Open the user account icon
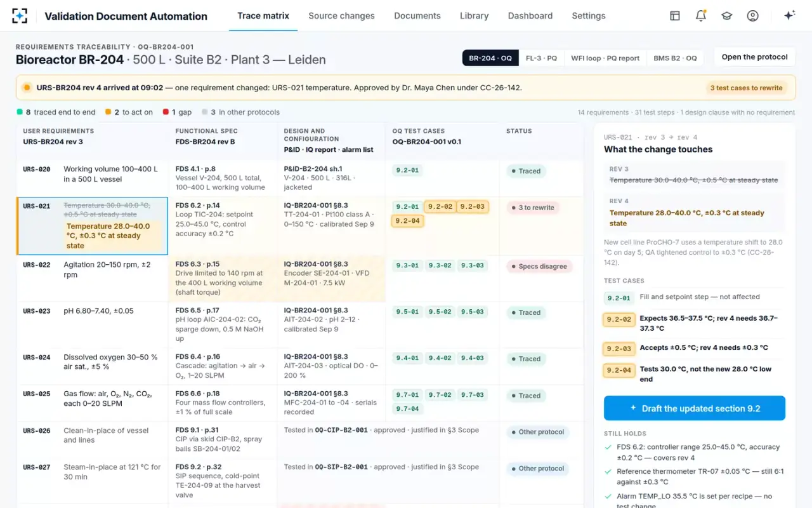This screenshot has height=508, width=812. (x=753, y=16)
